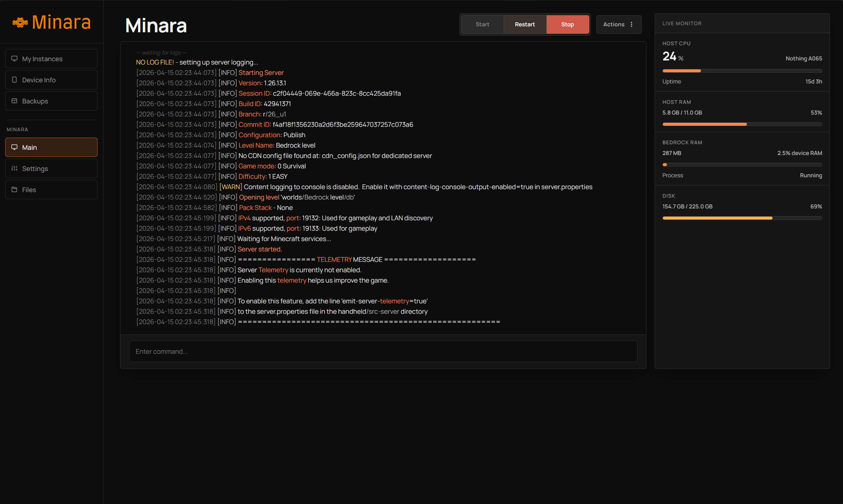Click the Pack Stack - None line
This screenshot has width=843, height=504.
pos(214,208)
